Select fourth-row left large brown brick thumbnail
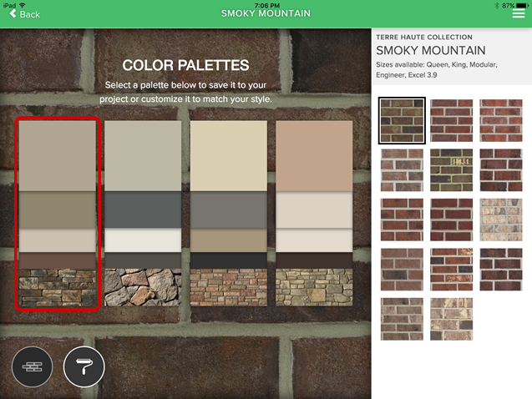This screenshot has height=399, width=532. (x=402, y=270)
